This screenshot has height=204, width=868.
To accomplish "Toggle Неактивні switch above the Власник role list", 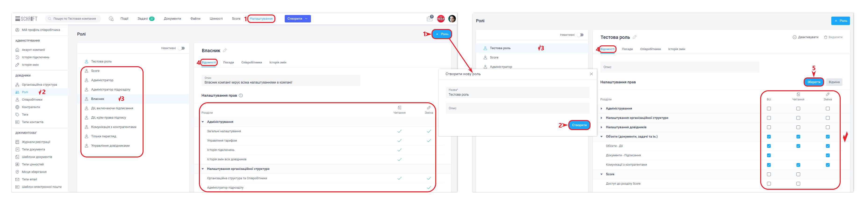I will pos(182,48).
